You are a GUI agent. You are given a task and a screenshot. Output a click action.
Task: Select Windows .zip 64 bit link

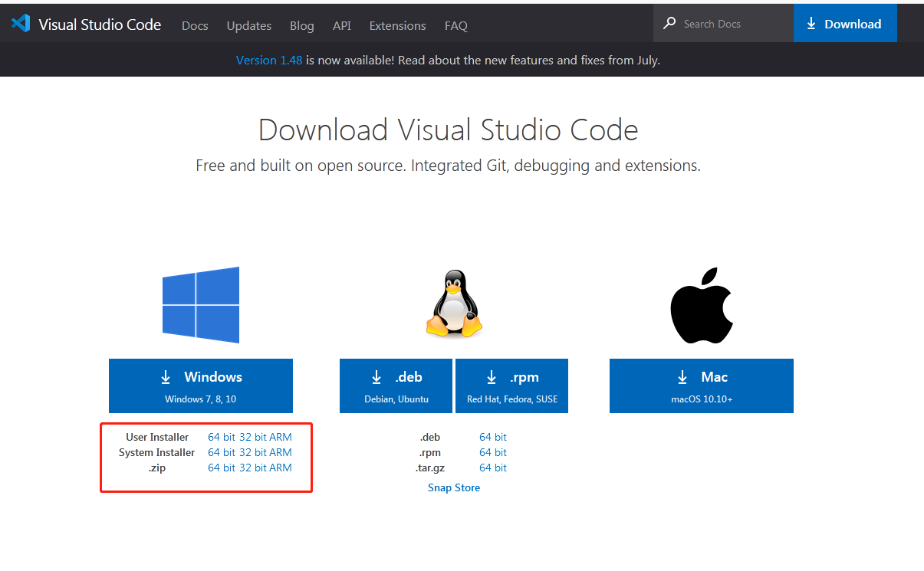[x=222, y=468]
